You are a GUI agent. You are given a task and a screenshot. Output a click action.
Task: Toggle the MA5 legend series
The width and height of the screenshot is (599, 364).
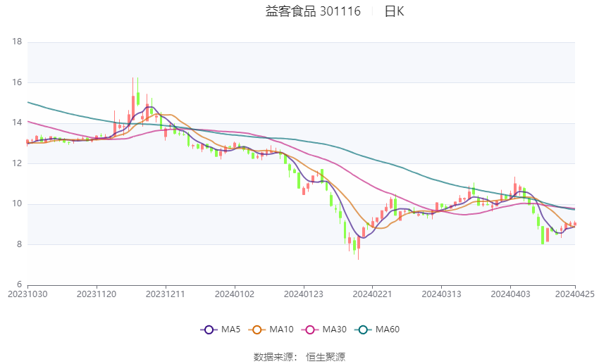point(221,330)
